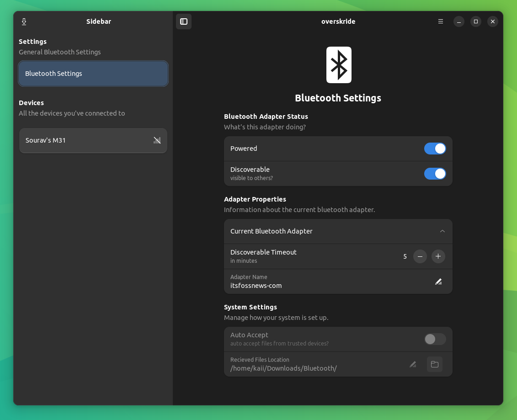517x420 pixels.
Task: Click the pencil icon to rename the adapter
Action: pos(438,282)
